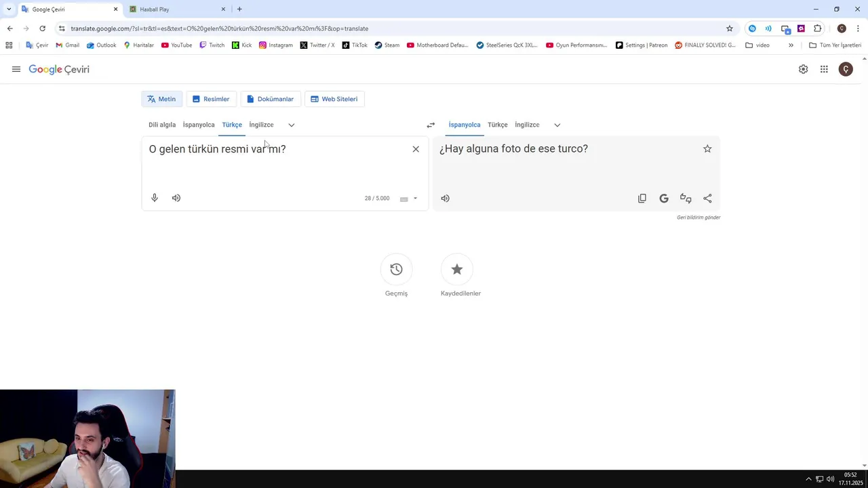The height and width of the screenshot is (488, 868).
Task: Open the Chrome apps grid shortcut
Action: [9, 45]
